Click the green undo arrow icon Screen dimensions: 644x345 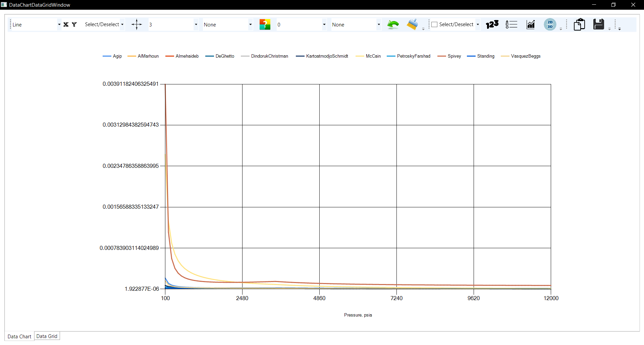[x=393, y=24]
